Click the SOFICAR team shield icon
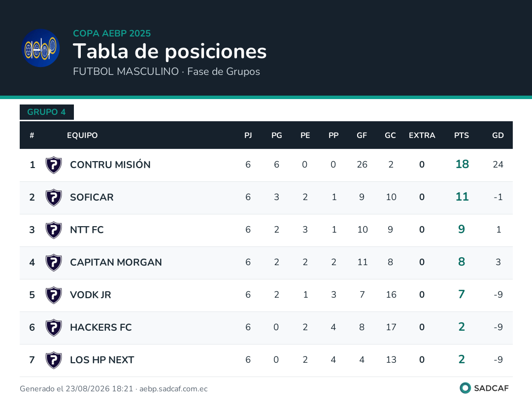The image size is (532, 414). pyautogui.click(x=54, y=198)
